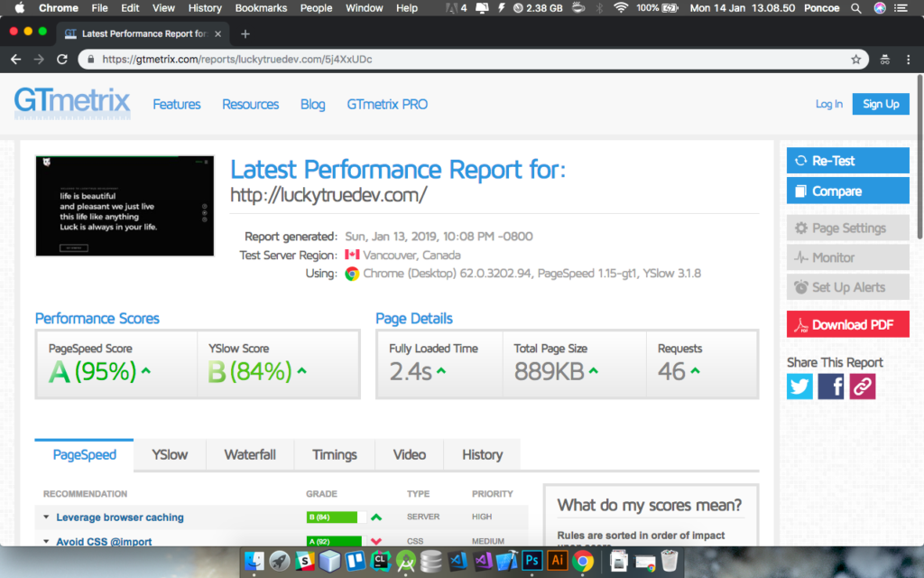Click the green arrow next to YSlow Score
Viewport: 924px width, 578px height.
click(x=301, y=371)
